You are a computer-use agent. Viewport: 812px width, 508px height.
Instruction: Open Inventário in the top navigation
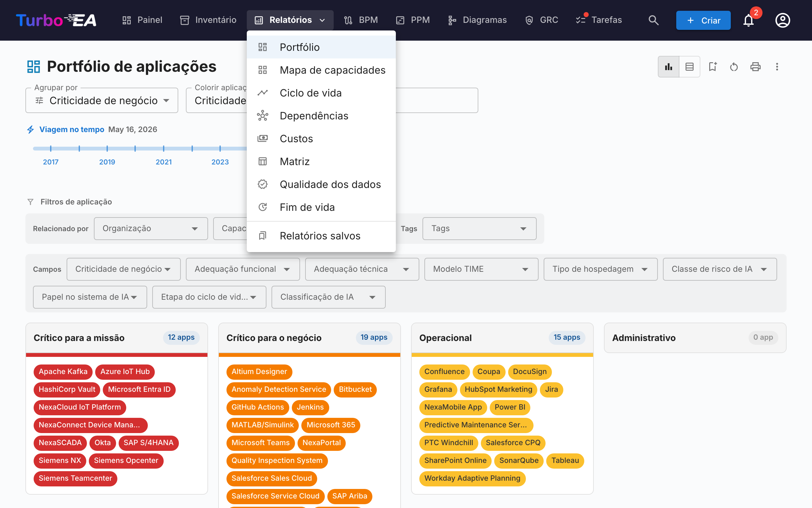(208, 20)
